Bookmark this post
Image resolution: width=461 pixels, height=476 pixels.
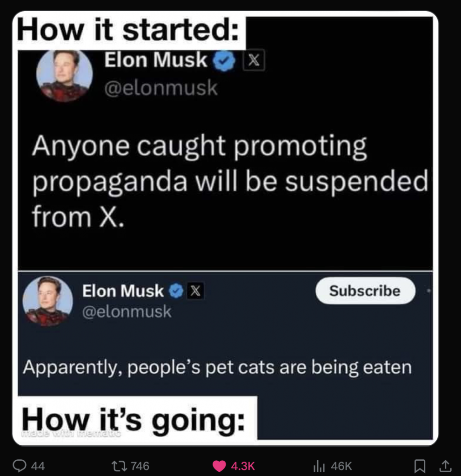pos(420,466)
